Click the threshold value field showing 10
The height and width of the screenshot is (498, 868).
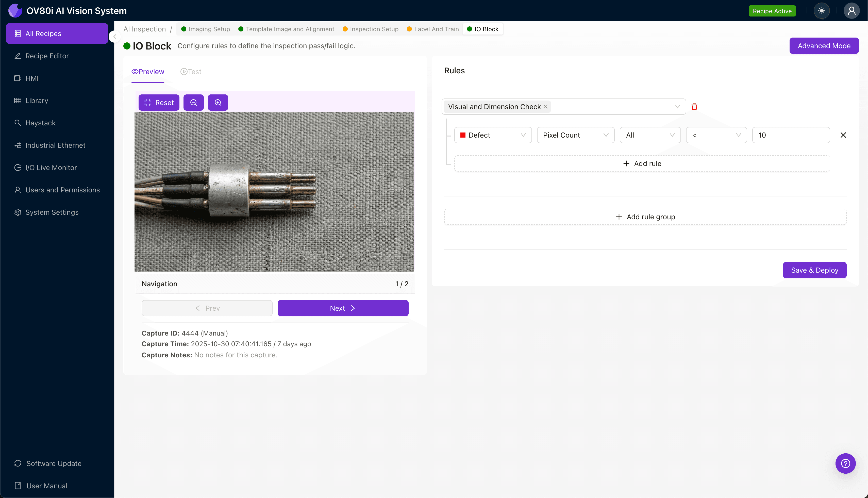point(791,135)
